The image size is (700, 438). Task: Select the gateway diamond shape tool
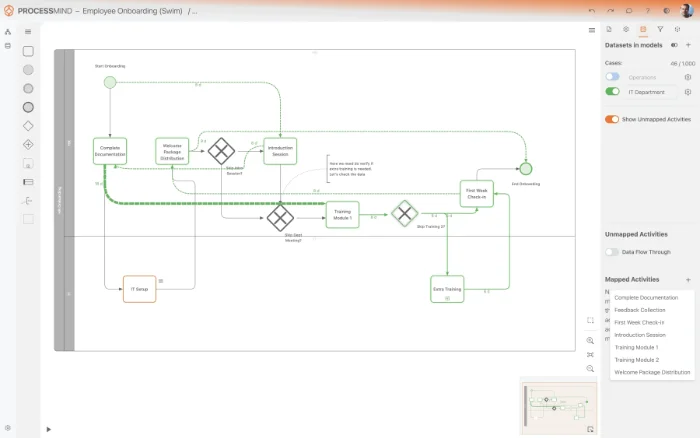pos(28,126)
